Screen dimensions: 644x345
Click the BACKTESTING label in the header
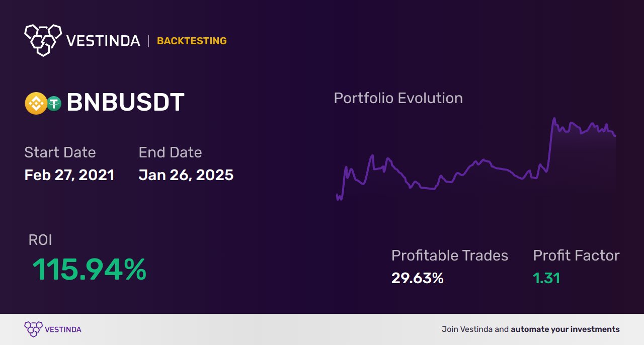[192, 41]
